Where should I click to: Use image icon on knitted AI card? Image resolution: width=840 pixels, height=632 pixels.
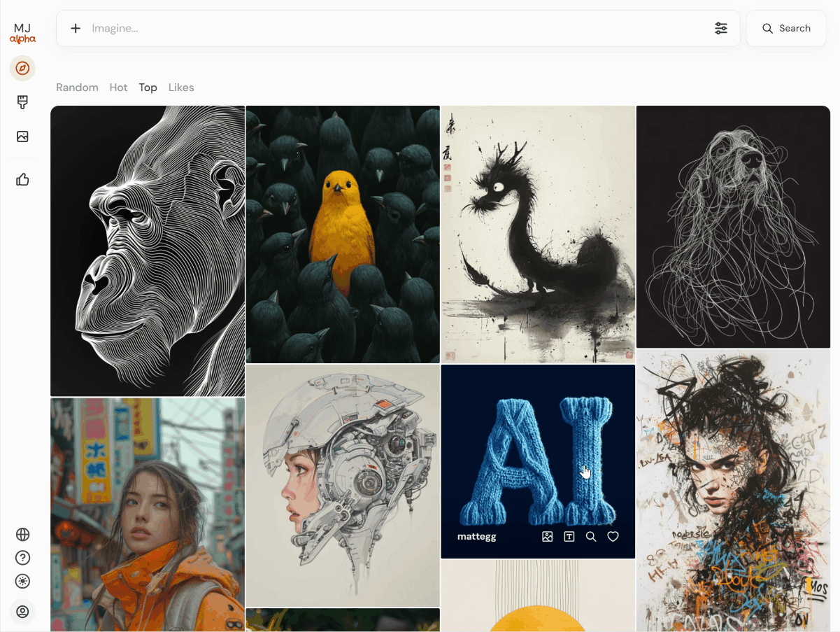[548, 537]
